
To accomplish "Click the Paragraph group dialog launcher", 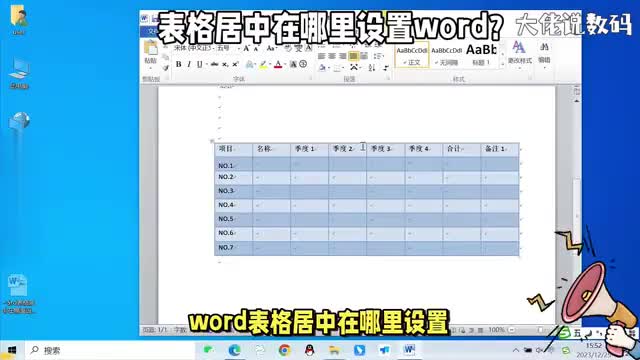I will click(388, 78).
